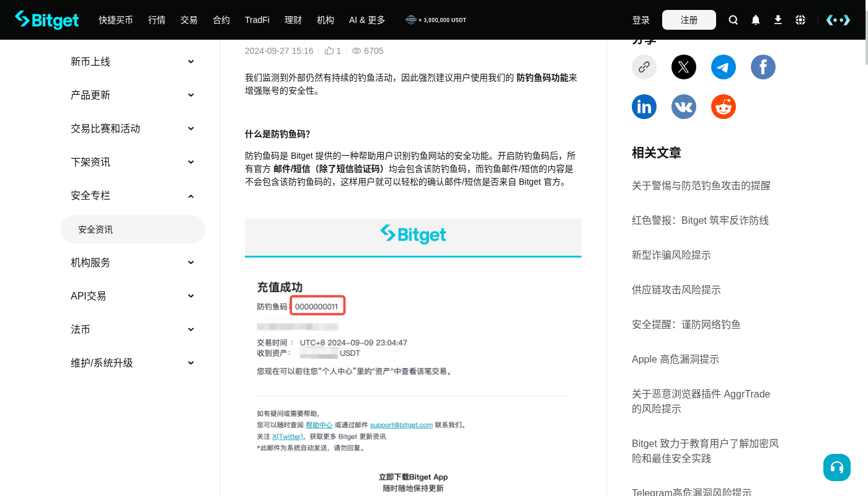Expand the API交易 sidebar section
Viewport: 868px width, 496px height.
click(x=133, y=296)
